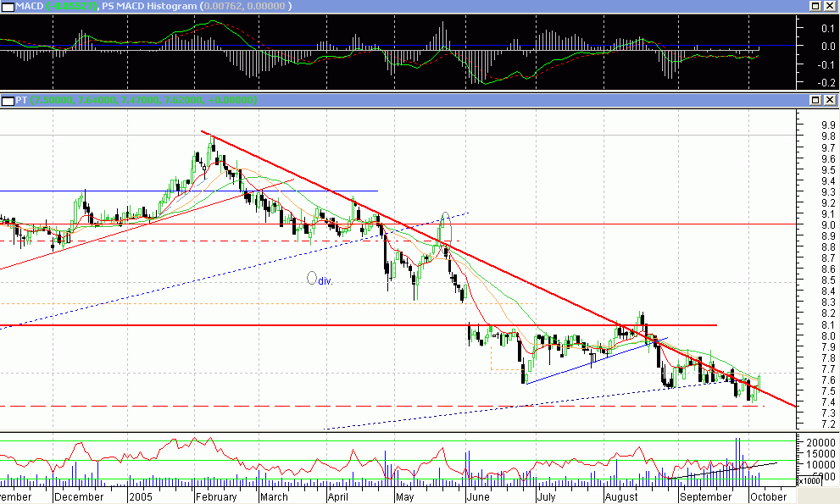
Task: Maximize the MACD indicator panel
Action: point(815,6)
